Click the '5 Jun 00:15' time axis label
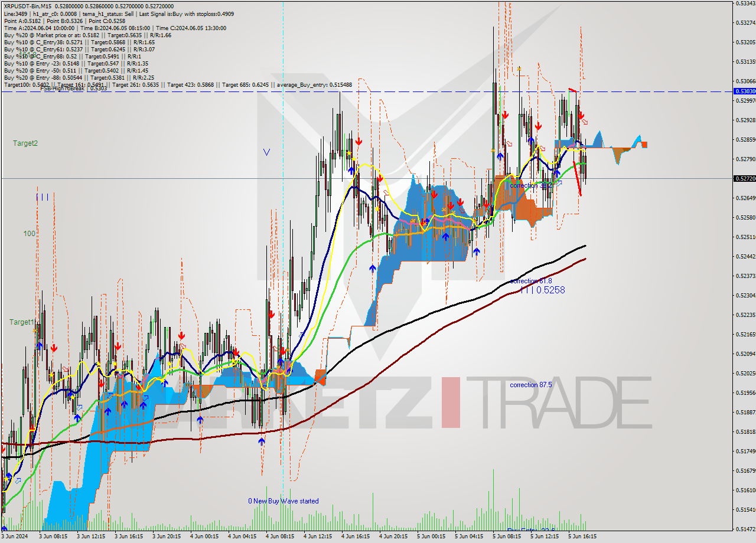The height and width of the screenshot is (543, 756). tap(431, 537)
